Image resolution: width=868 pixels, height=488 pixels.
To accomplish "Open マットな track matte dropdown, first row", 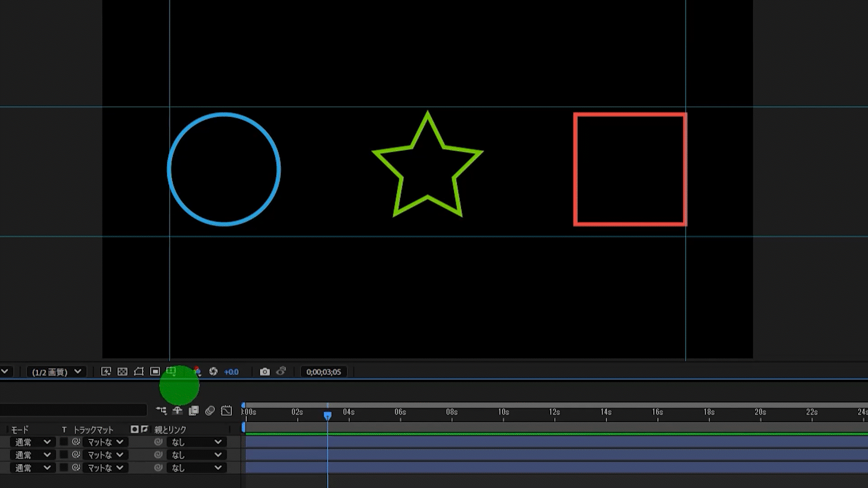I will point(105,442).
